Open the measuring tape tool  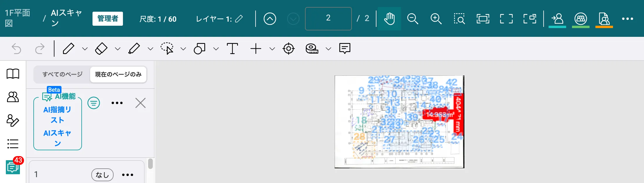click(312, 49)
